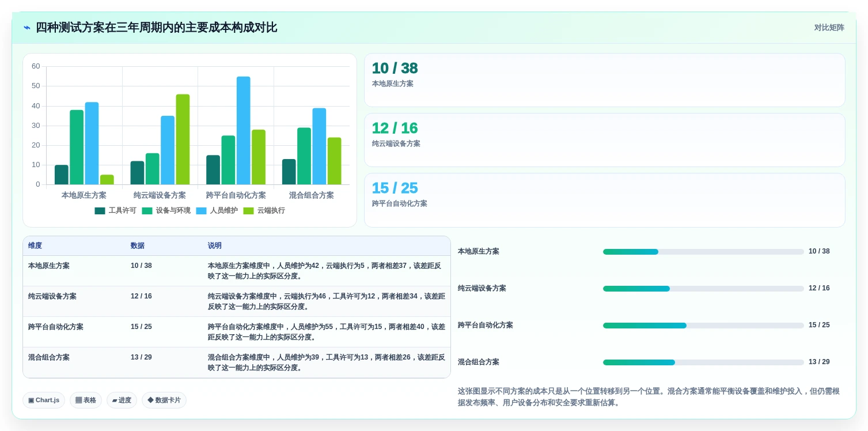Click the 本地原生方案 x-axis label

click(x=84, y=195)
